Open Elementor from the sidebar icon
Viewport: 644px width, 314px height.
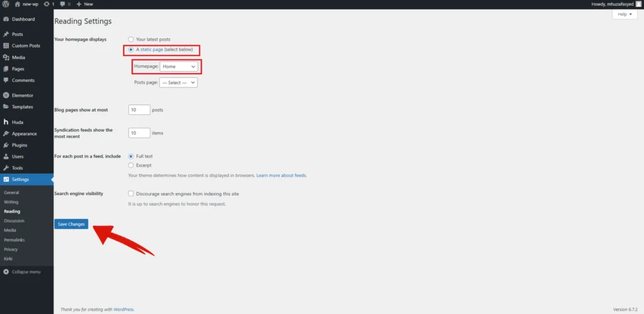[x=6, y=95]
